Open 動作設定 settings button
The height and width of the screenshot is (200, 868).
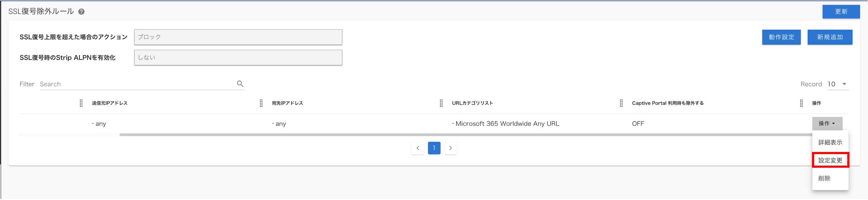(781, 37)
